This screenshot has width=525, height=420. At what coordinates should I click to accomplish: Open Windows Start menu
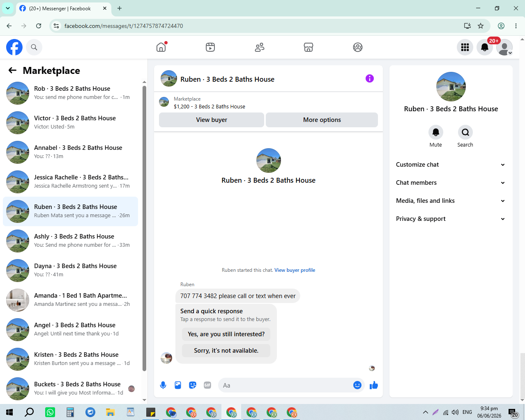9,412
